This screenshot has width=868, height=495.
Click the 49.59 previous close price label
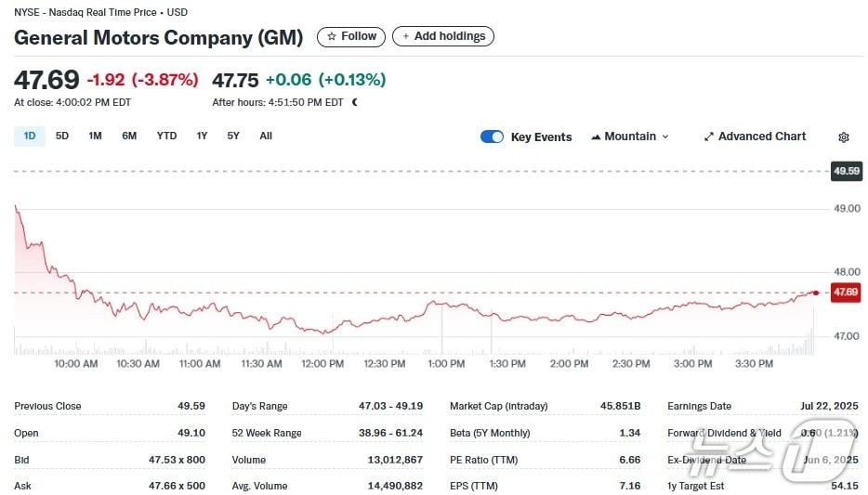pyautogui.click(x=846, y=171)
